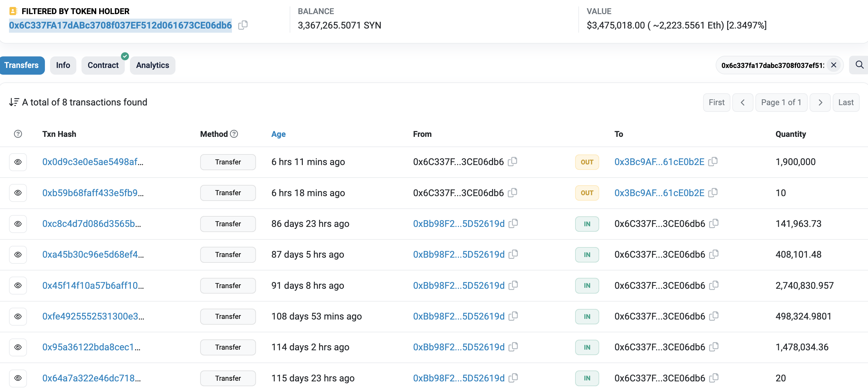Click the Age column header to toggle format
Screen dimensions: 868x391
point(278,134)
